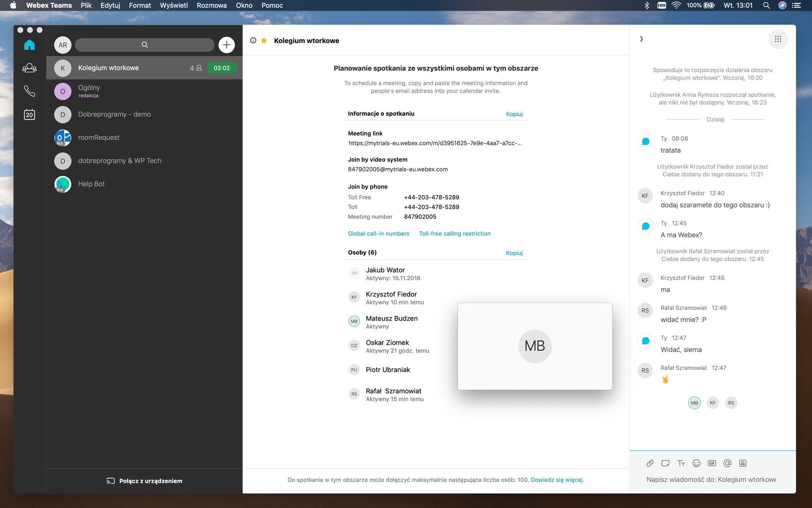Collapse the chat panel with chevron arrow
812x508 pixels.
pyautogui.click(x=641, y=39)
